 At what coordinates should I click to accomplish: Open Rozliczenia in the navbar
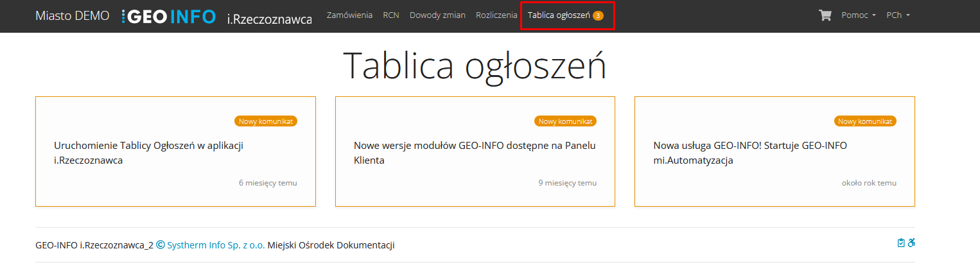click(x=496, y=15)
